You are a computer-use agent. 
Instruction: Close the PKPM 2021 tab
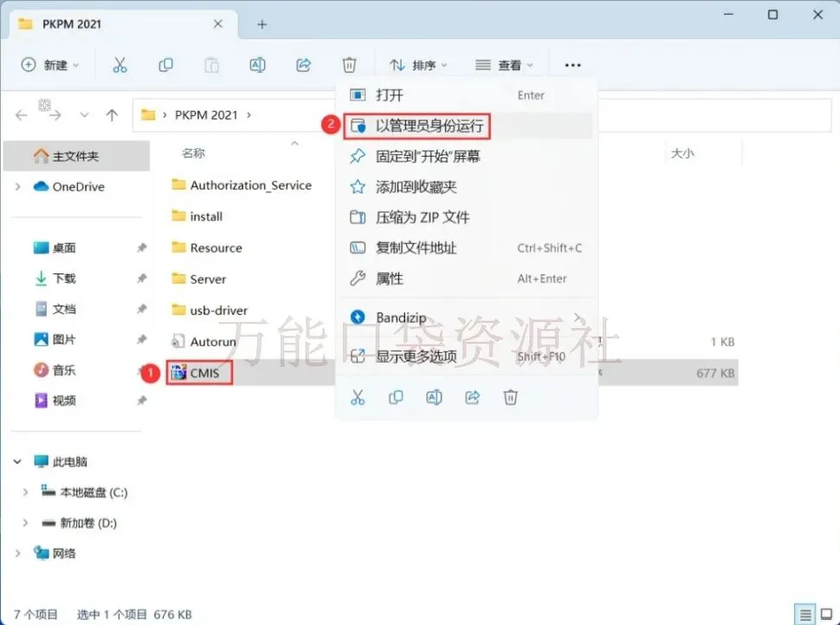[x=218, y=23]
